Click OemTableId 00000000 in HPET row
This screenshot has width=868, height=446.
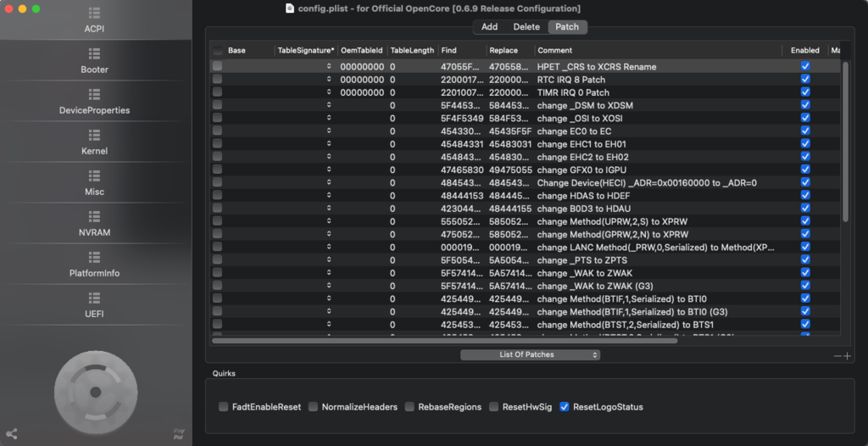coord(361,66)
